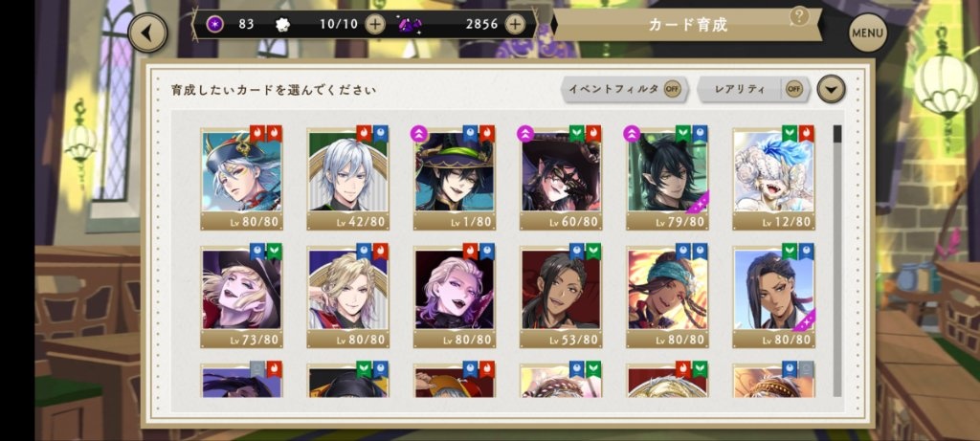The width and height of the screenshot is (980, 441).
Task: Open the question mark help icon
Action: pos(799,16)
